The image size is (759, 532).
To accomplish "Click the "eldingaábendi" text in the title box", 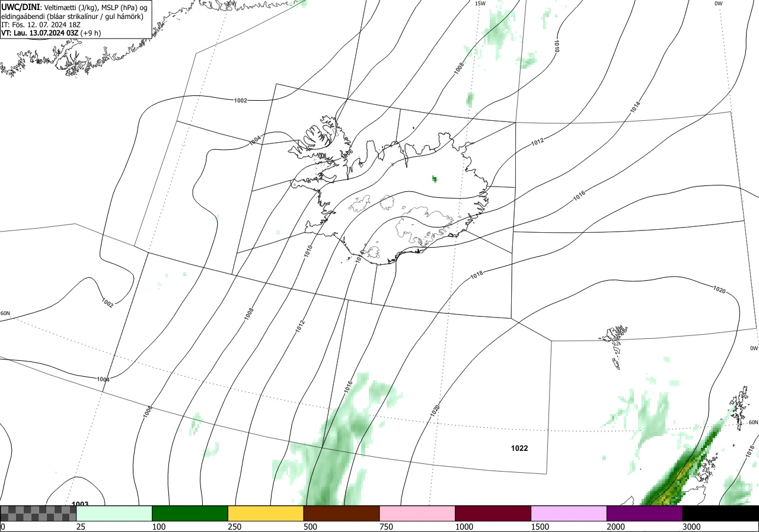I will pos(24,16).
